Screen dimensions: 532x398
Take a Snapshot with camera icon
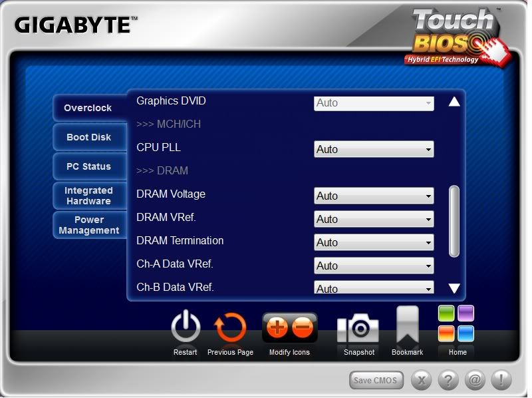(x=358, y=327)
